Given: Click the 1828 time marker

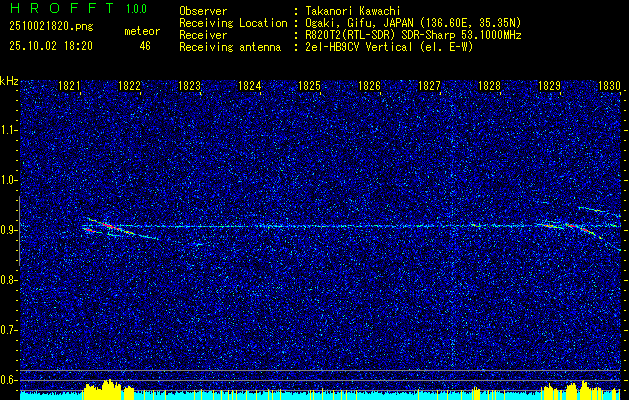Looking at the screenshot, I should [489, 86].
